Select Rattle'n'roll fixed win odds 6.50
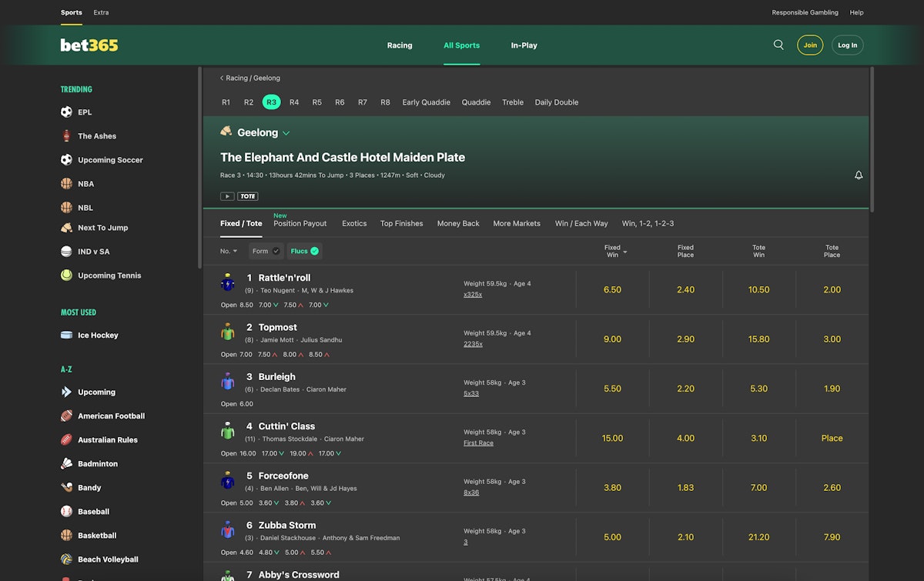This screenshot has height=581, width=924. tap(612, 290)
